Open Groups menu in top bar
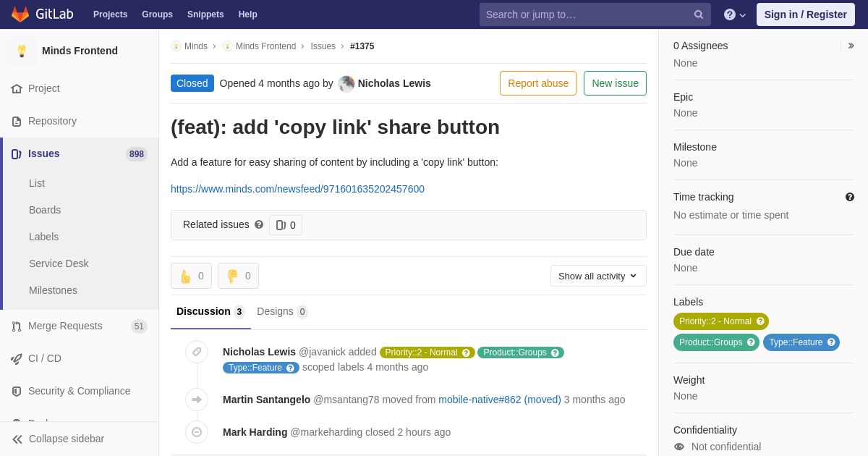 click(x=157, y=14)
